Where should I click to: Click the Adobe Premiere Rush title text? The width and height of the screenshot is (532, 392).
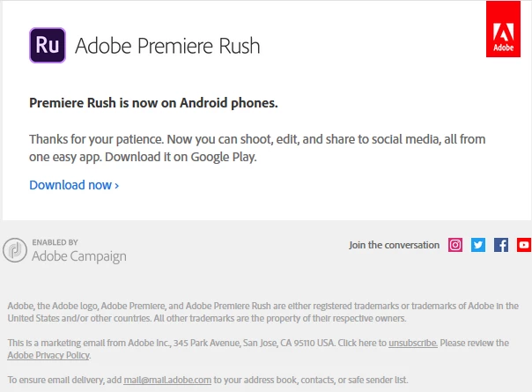click(x=167, y=46)
